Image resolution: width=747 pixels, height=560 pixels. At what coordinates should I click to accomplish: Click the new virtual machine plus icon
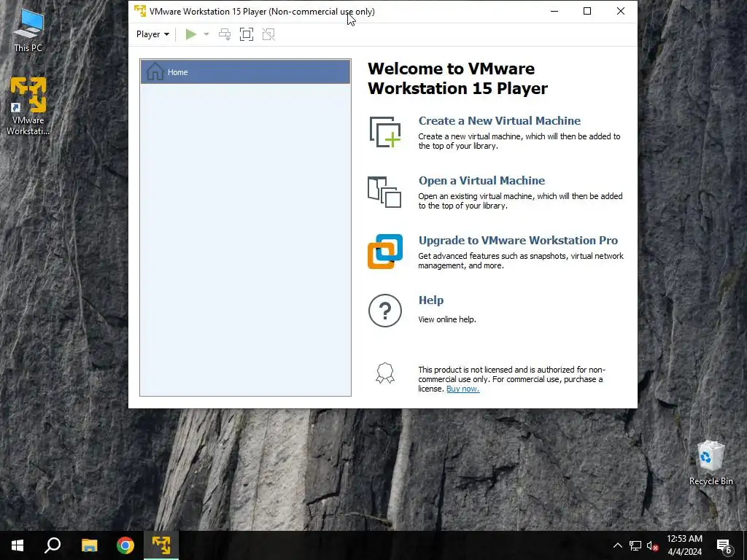385,132
